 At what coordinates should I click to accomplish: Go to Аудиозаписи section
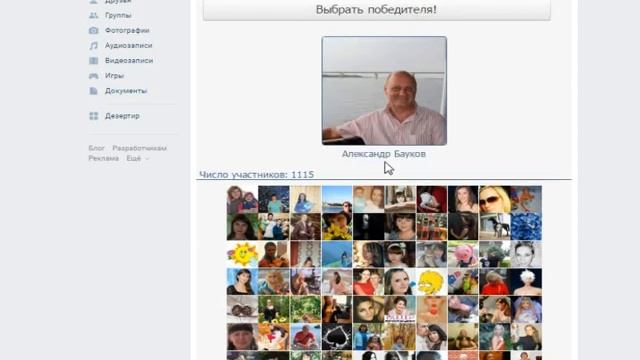(x=128, y=46)
